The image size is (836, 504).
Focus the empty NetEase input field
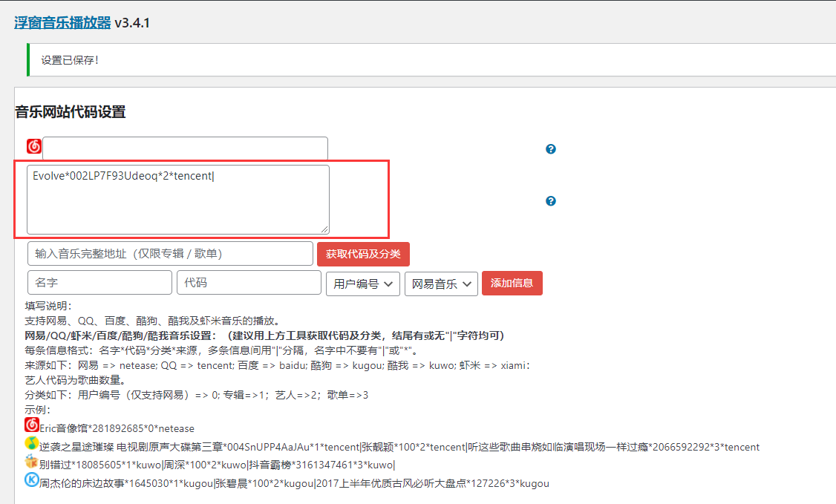pos(185,148)
